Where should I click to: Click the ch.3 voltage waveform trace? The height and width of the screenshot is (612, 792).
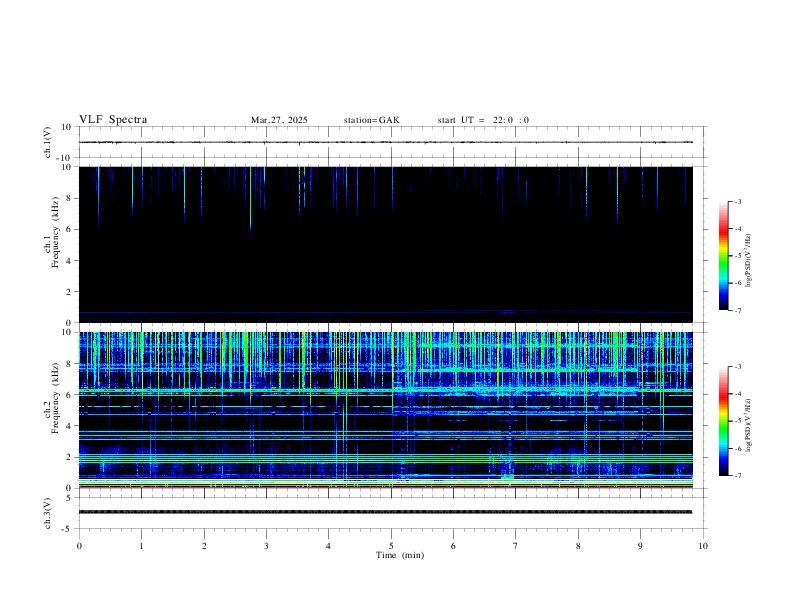pyautogui.click(x=386, y=512)
